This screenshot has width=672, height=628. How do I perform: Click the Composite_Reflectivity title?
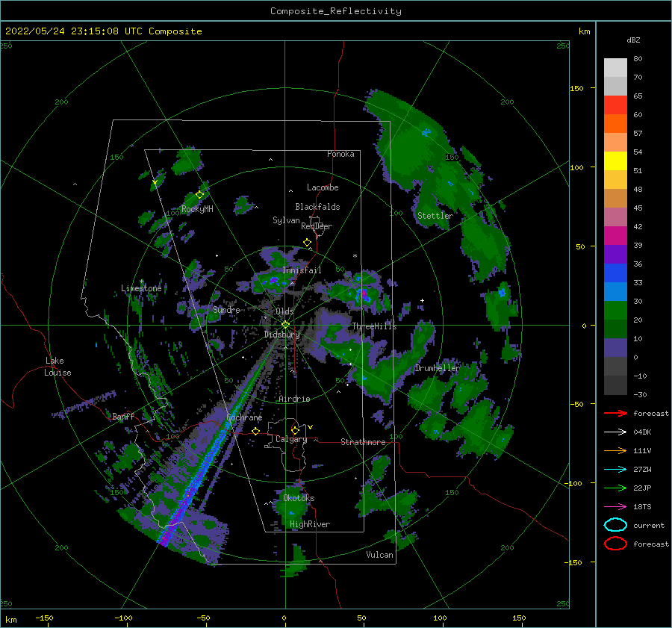click(x=336, y=11)
